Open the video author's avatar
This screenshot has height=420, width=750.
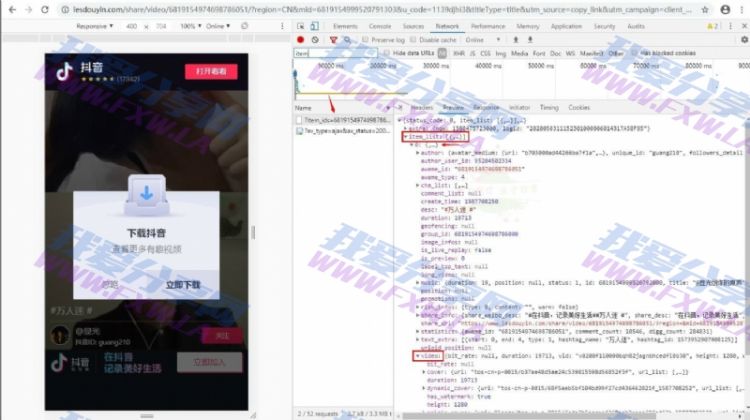pyautogui.click(x=60, y=335)
